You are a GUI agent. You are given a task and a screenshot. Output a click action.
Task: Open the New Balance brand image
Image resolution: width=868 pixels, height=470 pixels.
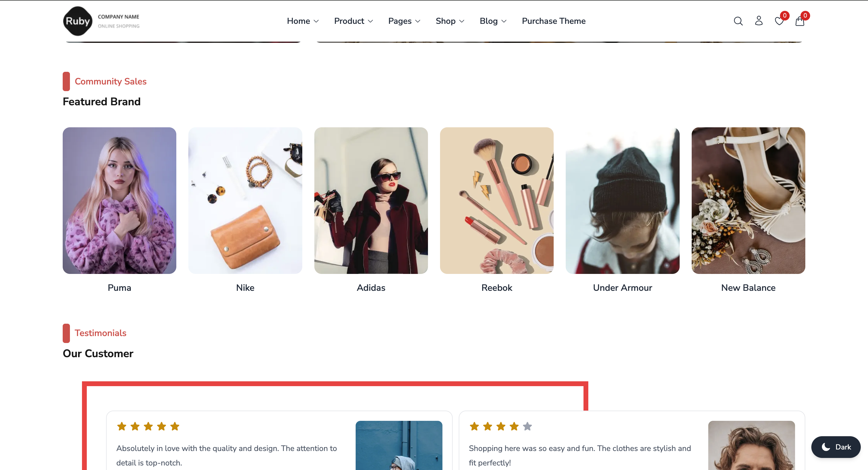coord(748,200)
